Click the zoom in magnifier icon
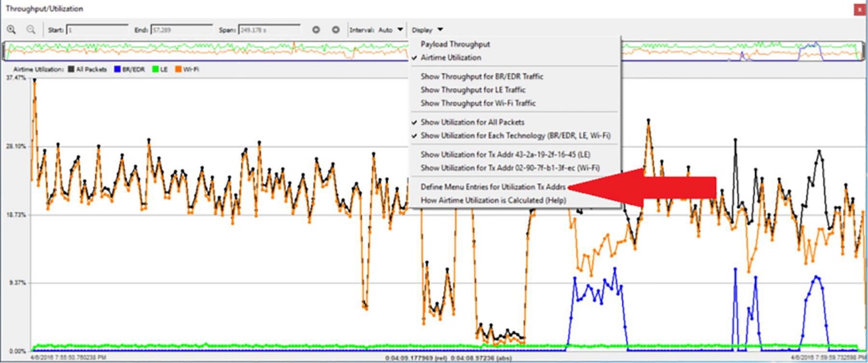This screenshot has height=363, width=868. point(12,30)
